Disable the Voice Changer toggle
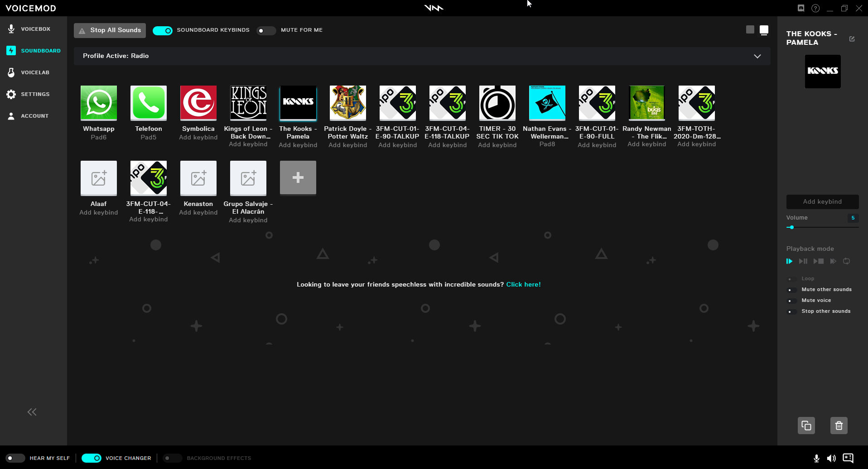Screen dimensions: 868x469 tap(92, 458)
